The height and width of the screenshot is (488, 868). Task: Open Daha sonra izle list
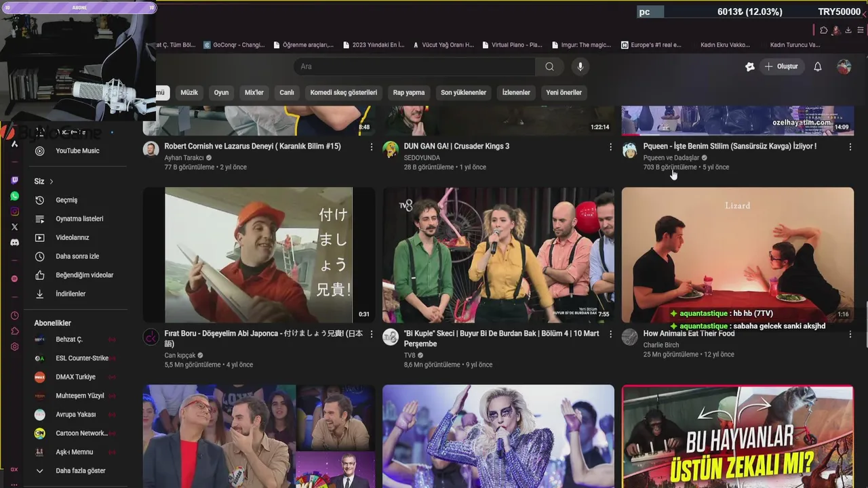pos(77,256)
